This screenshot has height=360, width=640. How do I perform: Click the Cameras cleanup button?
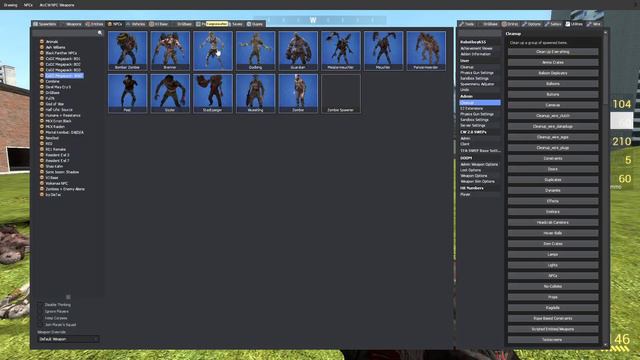click(x=553, y=105)
